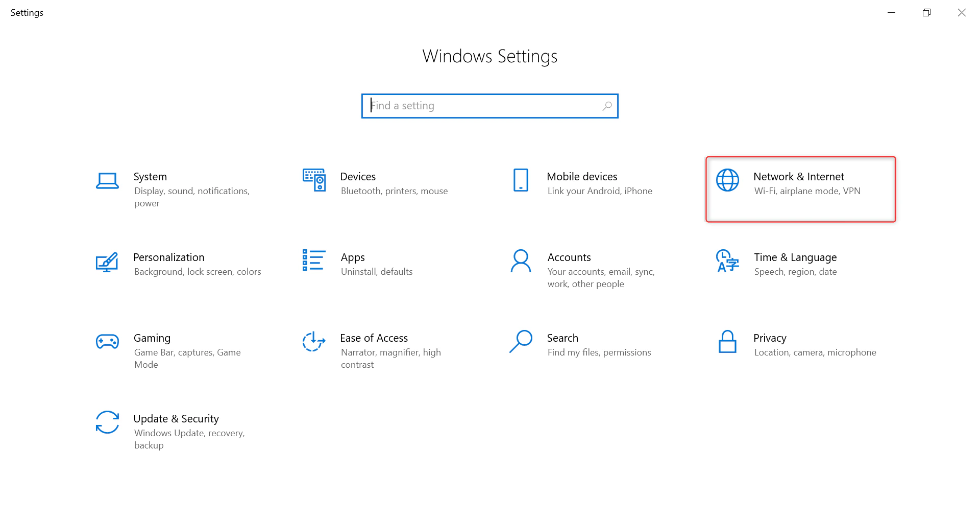Open the Update & Security refresh icon
This screenshot has width=980, height=521.
click(107, 422)
